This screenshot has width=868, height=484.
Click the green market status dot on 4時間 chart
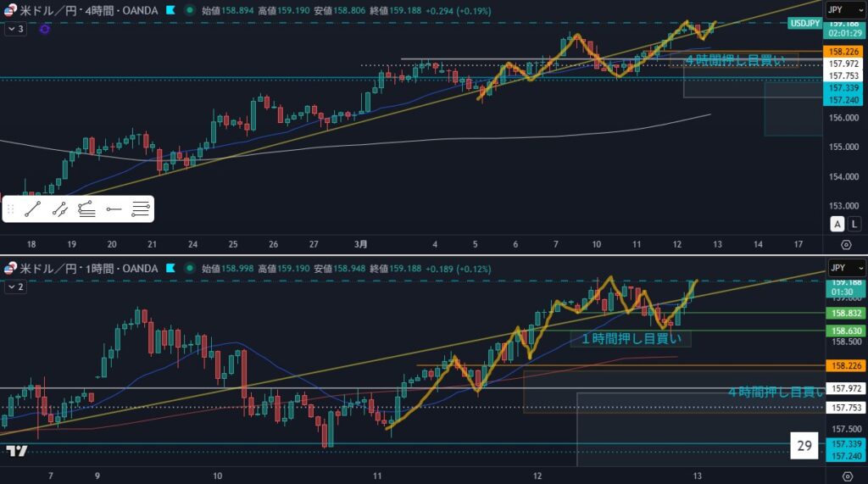pos(186,10)
